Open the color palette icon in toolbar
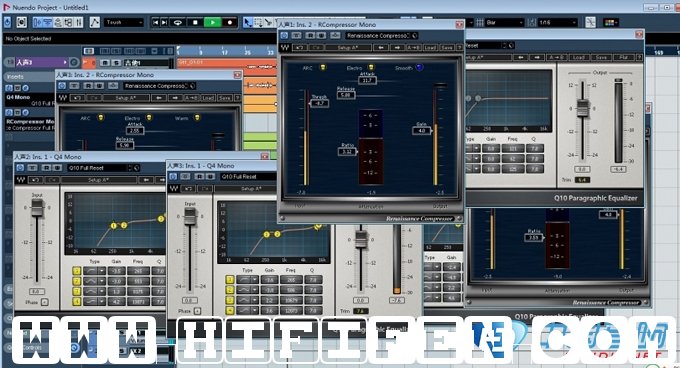This screenshot has height=368, width=680. click(x=611, y=22)
